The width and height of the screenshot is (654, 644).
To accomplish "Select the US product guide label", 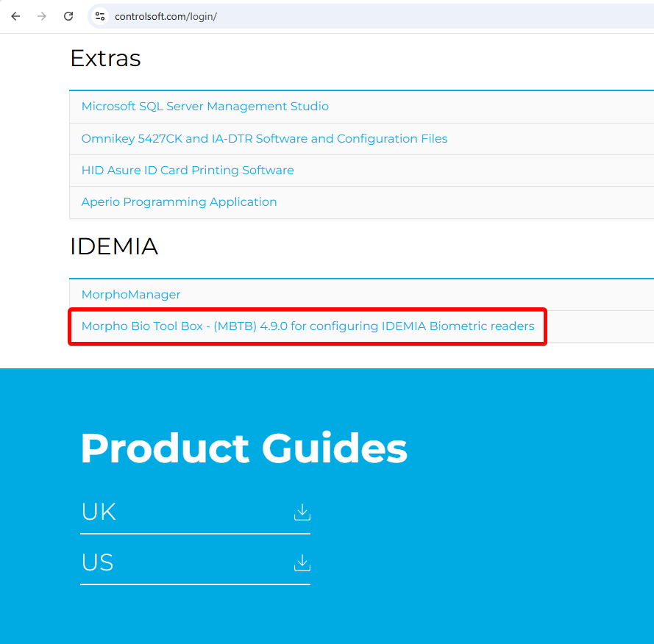I will (97, 562).
